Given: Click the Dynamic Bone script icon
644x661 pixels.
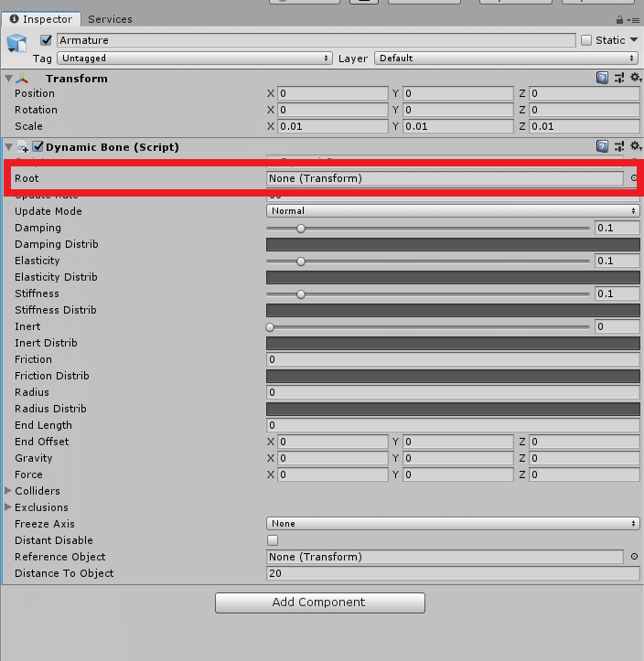Looking at the screenshot, I should point(23,147).
